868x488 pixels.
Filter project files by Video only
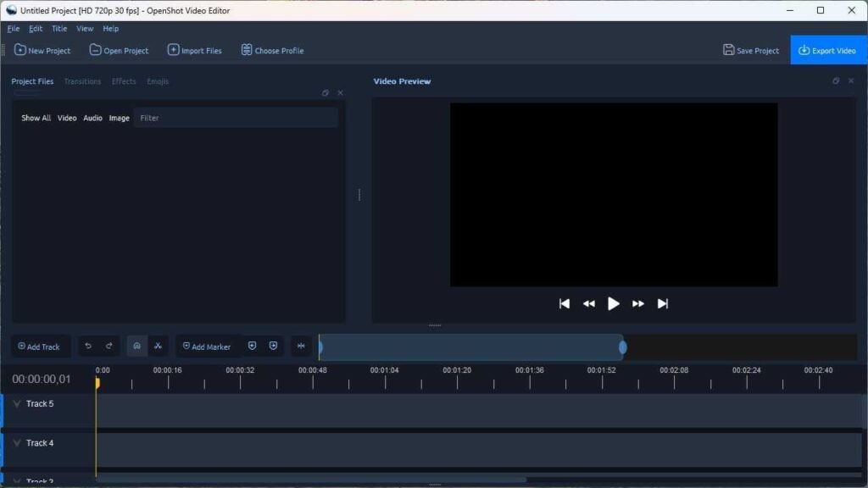(66, 118)
